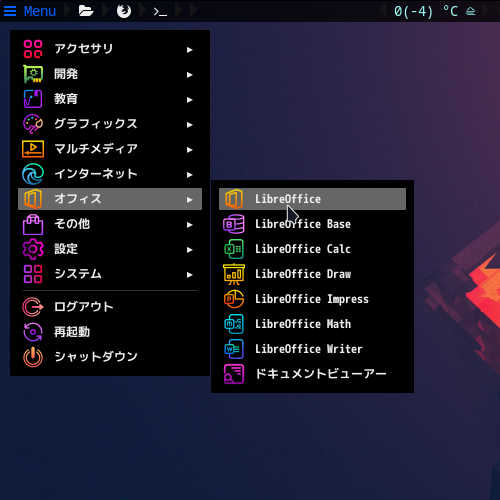
Task: Click the システム grid icon
Action: (33, 274)
